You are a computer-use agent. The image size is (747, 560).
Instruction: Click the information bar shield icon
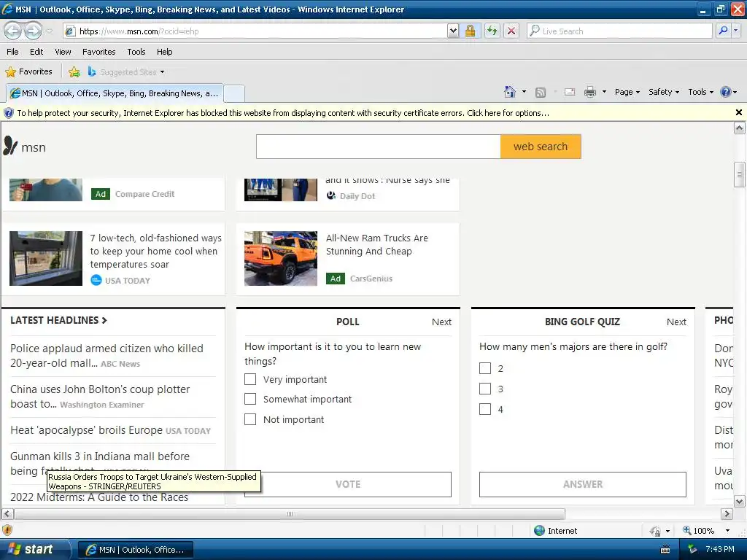click(9, 113)
